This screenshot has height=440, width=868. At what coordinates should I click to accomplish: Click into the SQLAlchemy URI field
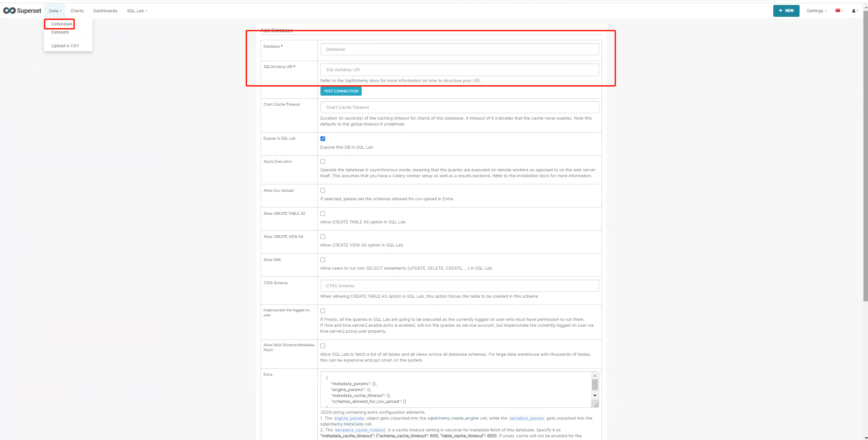point(460,70)
